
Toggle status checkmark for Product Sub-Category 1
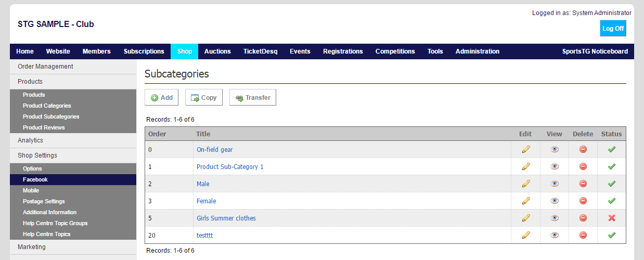pyautogui.click(x=612, y=166)
